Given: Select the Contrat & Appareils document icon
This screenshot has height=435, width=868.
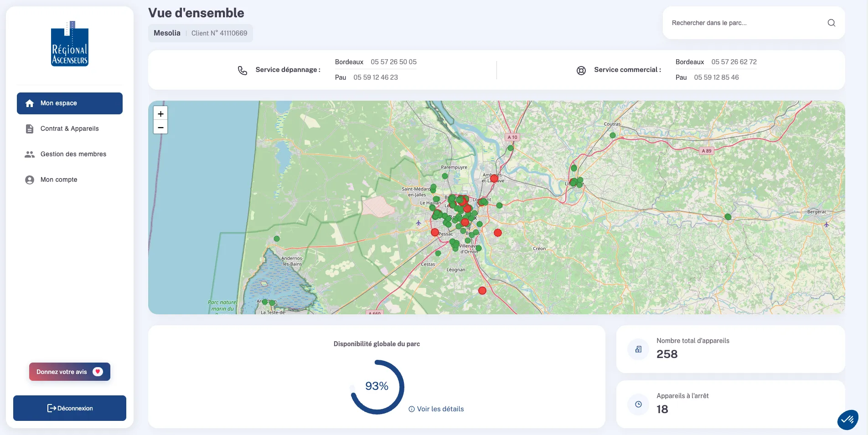Looking at the screenshot, I should pyautogui.click(x=29, y=128).
